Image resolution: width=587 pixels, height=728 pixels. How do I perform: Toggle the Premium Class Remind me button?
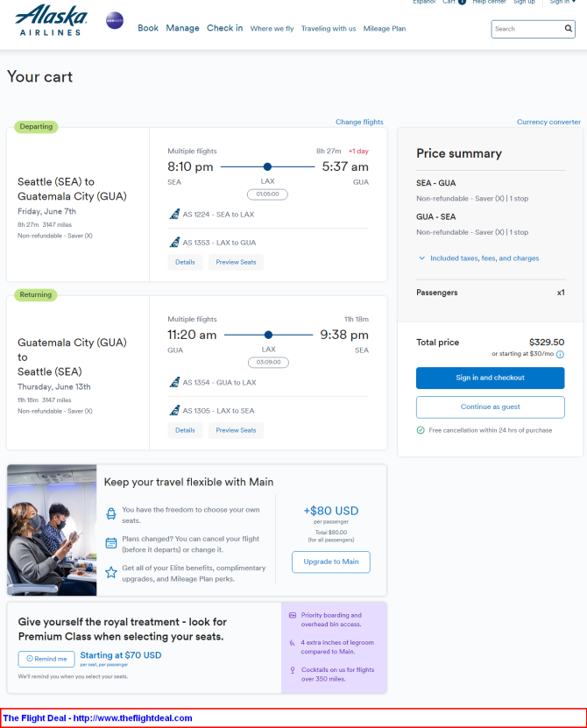pos(46,659)
